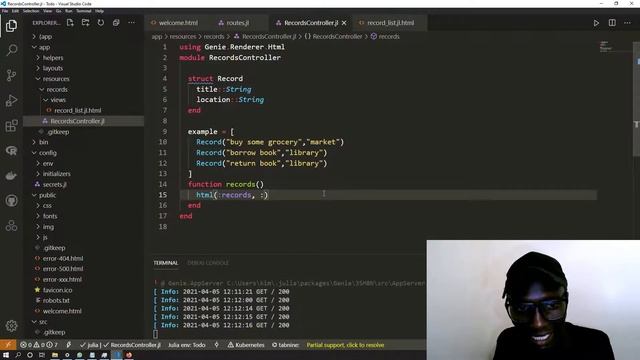Open the Terminal menu
The image size is (640, 360).
(x=84, y=11)
